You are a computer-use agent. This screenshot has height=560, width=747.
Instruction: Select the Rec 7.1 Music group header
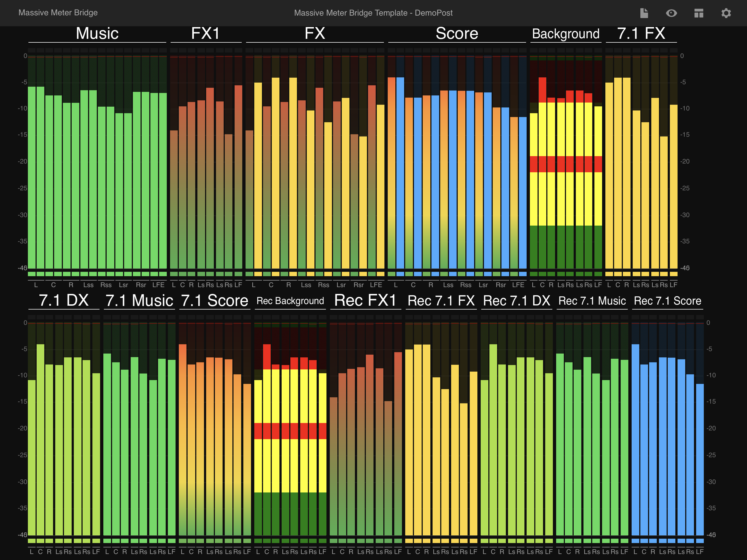tap(592, 301)
